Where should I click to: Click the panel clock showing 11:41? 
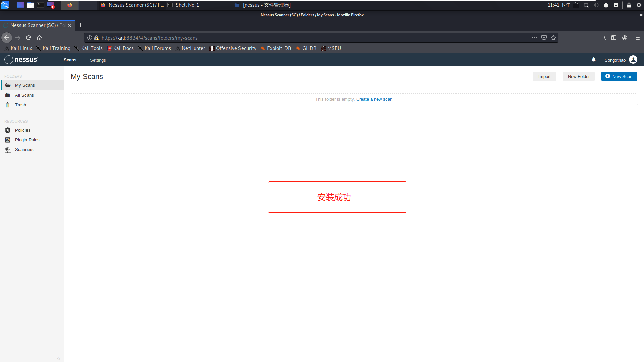(x=559, y=5)
